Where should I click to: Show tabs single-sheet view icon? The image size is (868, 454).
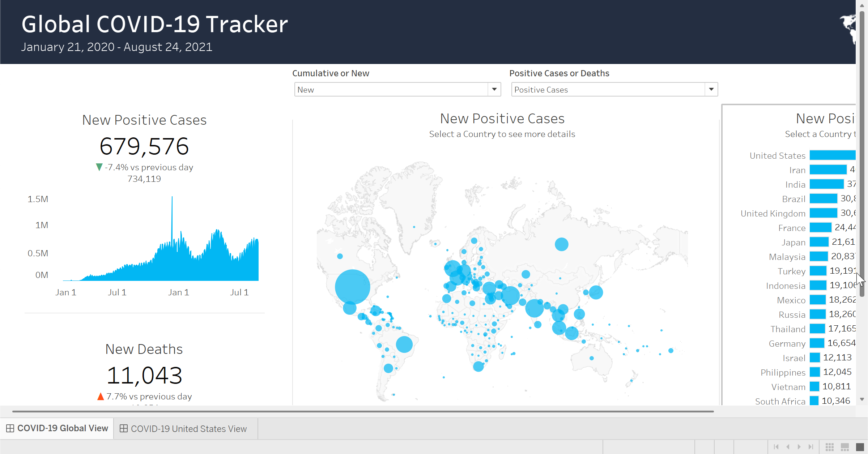click(x=860, y=447)
